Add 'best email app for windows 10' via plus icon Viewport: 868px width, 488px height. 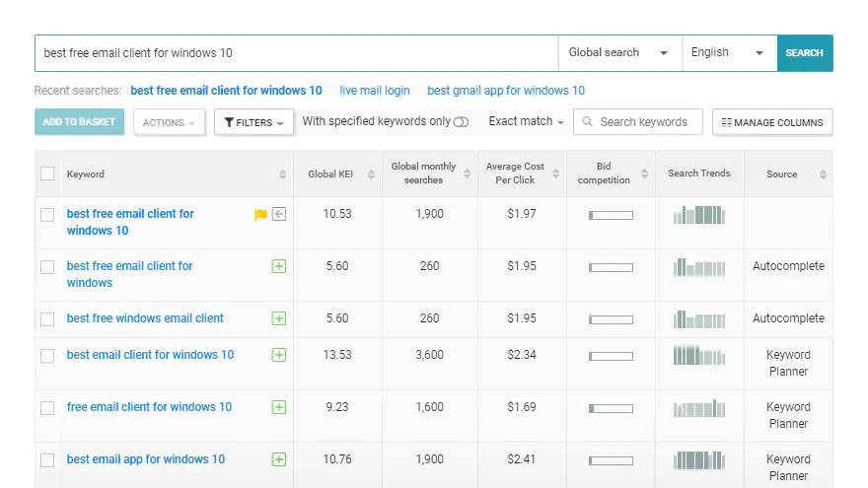tap(279, 459)
